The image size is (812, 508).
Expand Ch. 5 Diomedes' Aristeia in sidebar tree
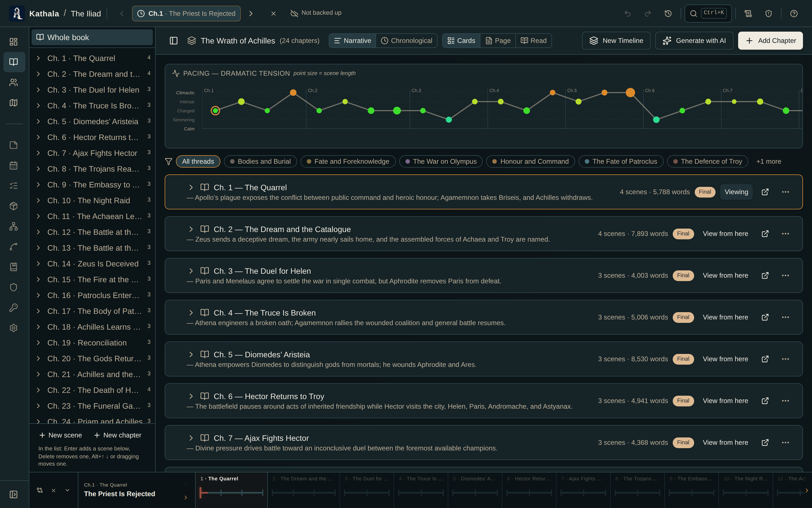(38, 121)
